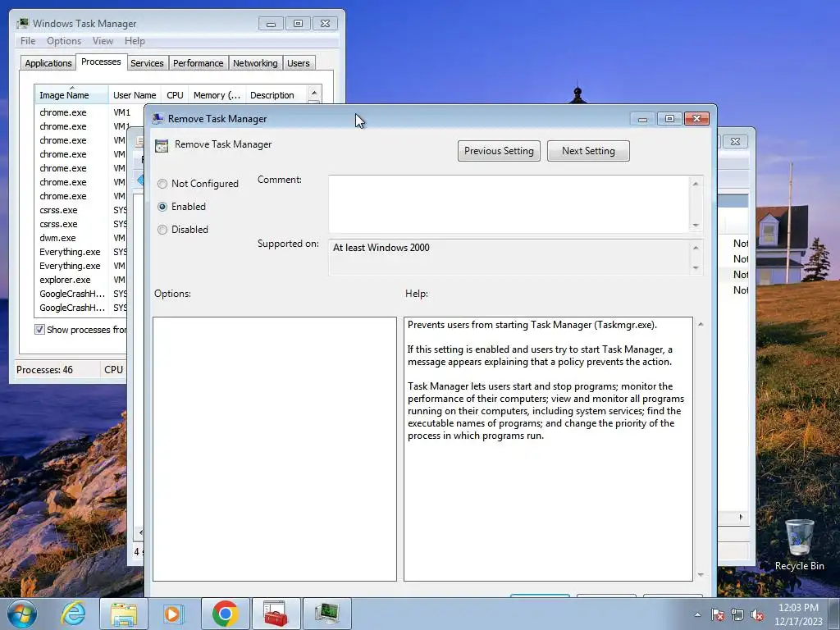
Task: Close the Remove Task Manager dialog
Action: tap(697, 118)
